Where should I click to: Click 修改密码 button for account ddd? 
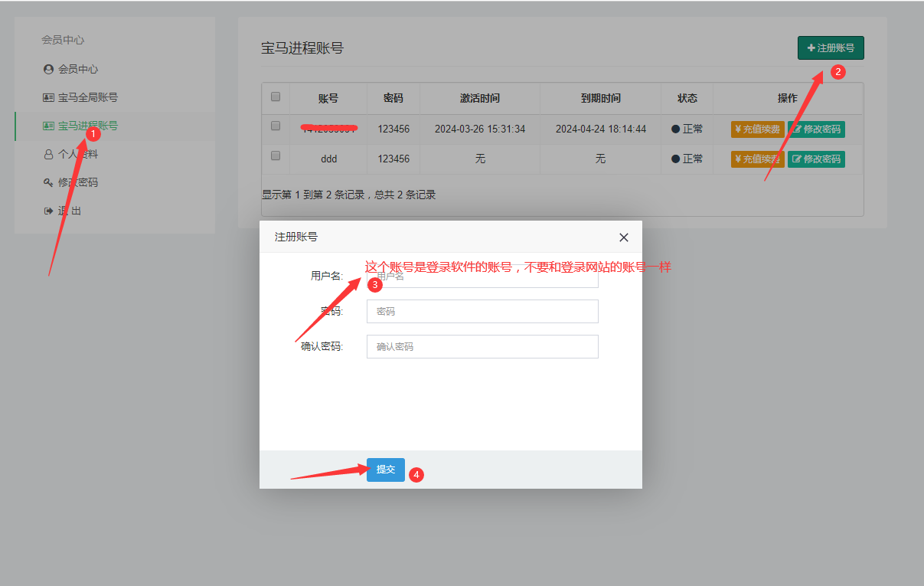(x=816, y=159)
